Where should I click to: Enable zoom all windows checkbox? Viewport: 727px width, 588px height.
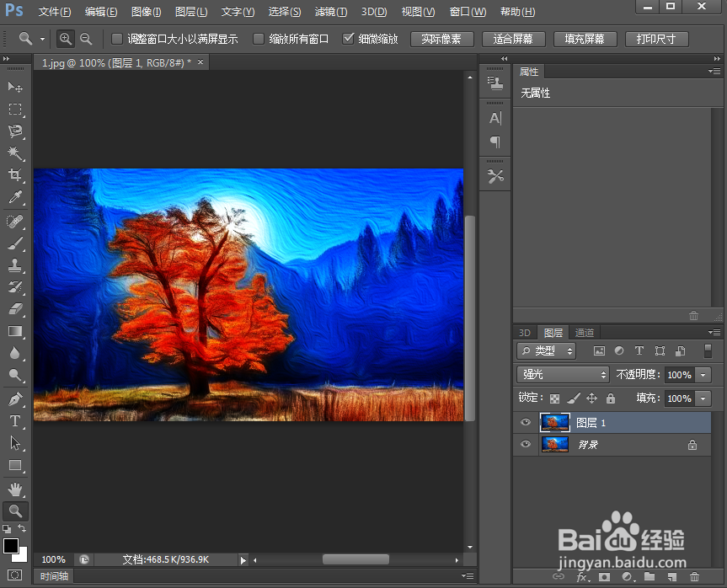259,39
